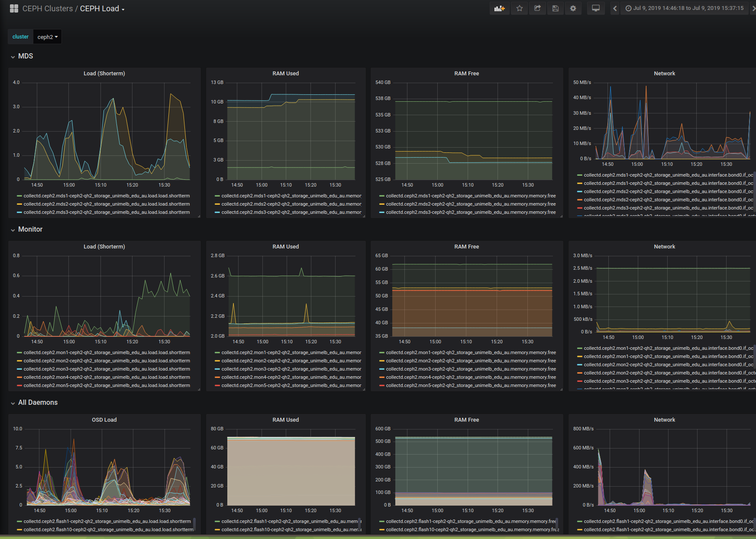Open All Daemons Network panel title
Screen dimensions: 756x539
point(665,420)
